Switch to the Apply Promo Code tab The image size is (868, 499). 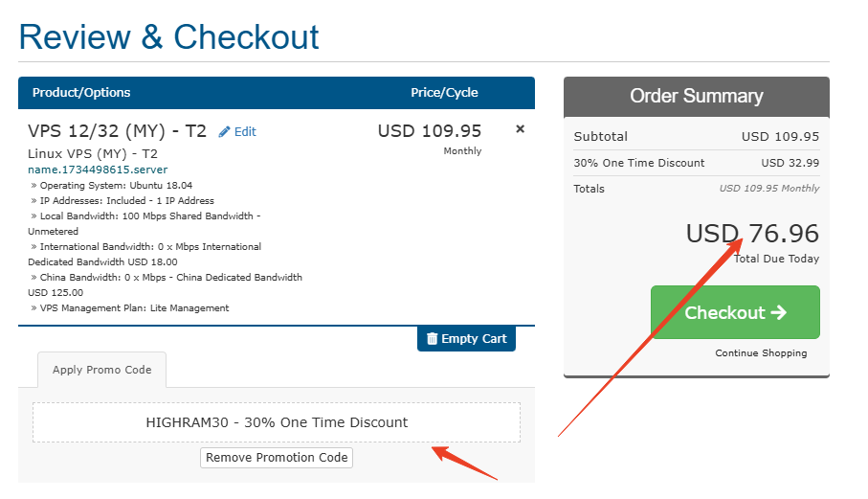pyautogui.click(x=101, y=370)
